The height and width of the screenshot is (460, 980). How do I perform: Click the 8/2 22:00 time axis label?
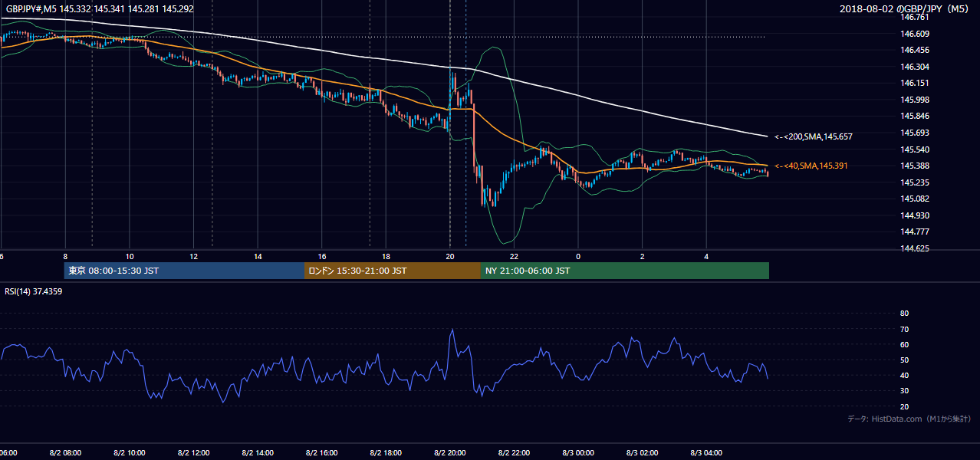(x=514, y=453)
